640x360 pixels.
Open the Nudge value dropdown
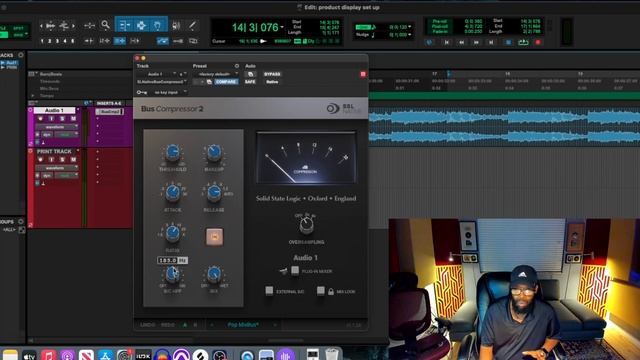click(x=410, y=35)
